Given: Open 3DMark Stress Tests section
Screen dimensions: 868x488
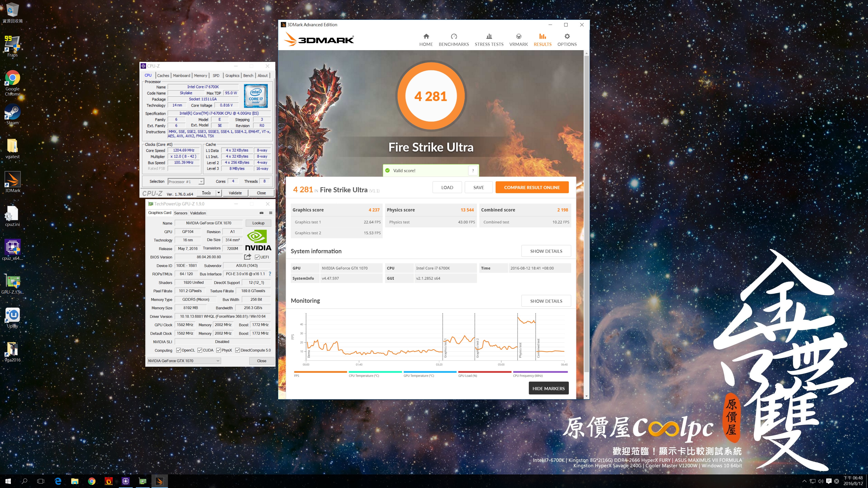Looking at the screenshot, I should (x=489, y=40).
